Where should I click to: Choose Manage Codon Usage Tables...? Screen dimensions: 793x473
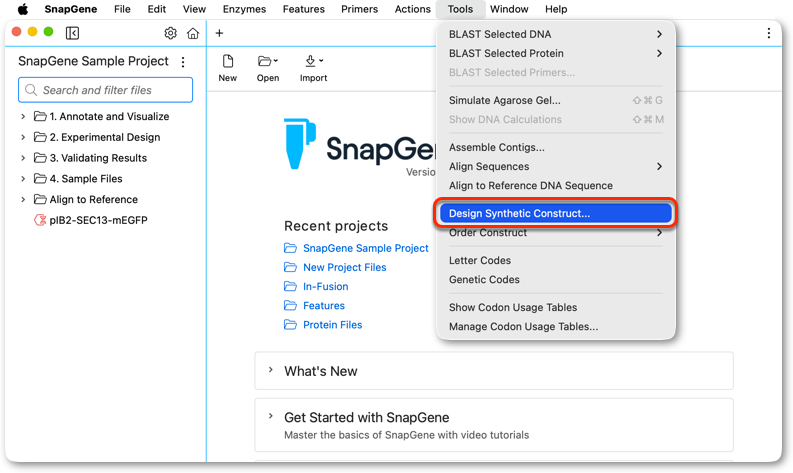pos(556,327)
